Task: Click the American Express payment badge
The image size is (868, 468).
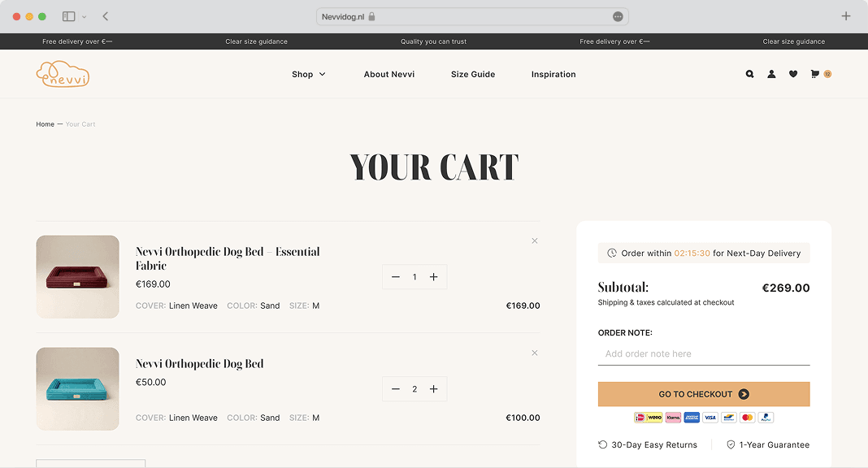Action: point(692,418)
